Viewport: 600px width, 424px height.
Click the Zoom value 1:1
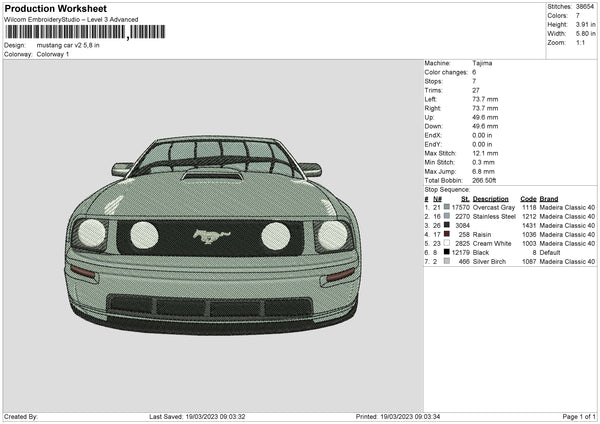(x=580, y=42)
